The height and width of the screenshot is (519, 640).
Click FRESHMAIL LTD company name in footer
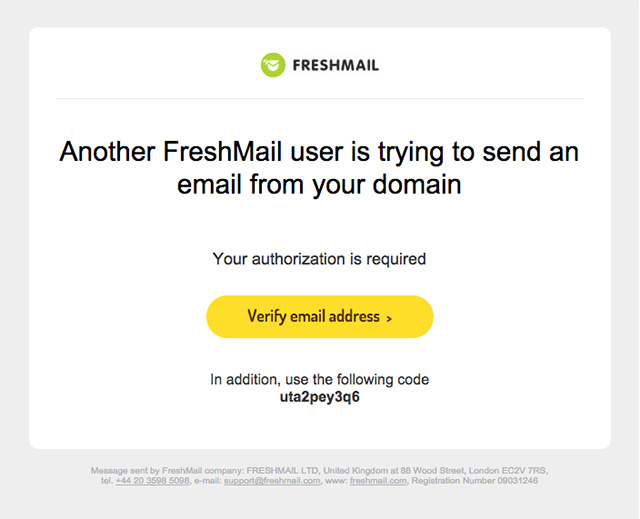[283, 470]
